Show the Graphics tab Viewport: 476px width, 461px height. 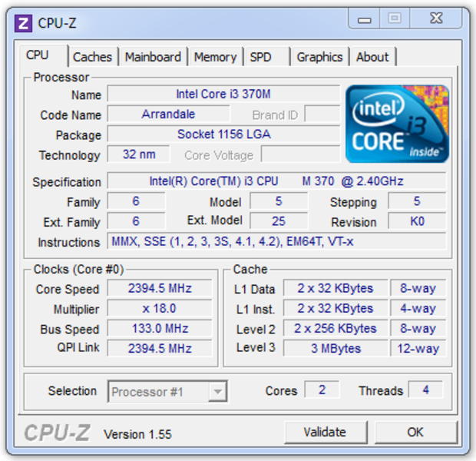point(319,57)
